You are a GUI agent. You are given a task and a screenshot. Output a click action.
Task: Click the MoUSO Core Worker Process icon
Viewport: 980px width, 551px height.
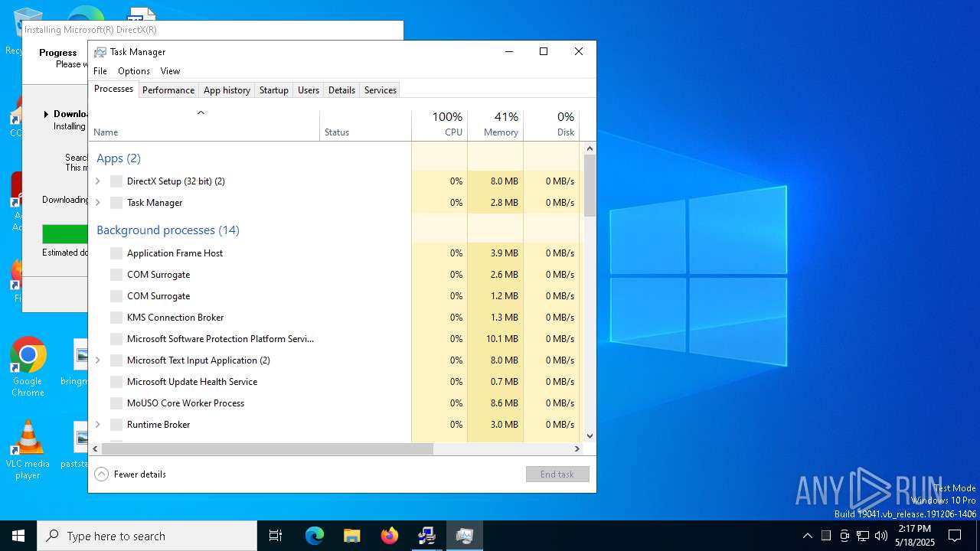click(116, 403)
